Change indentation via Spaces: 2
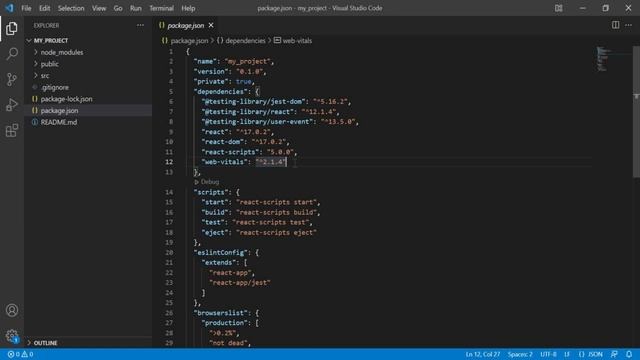This screenshot has height=360, width=640. [x=520, y=354]
